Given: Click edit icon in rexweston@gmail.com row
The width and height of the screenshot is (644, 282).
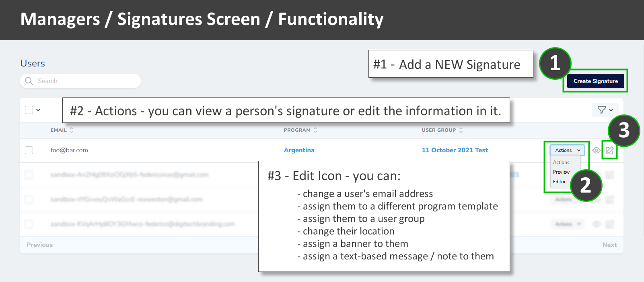Looking at the screenshot, I should tap(610, 199).
